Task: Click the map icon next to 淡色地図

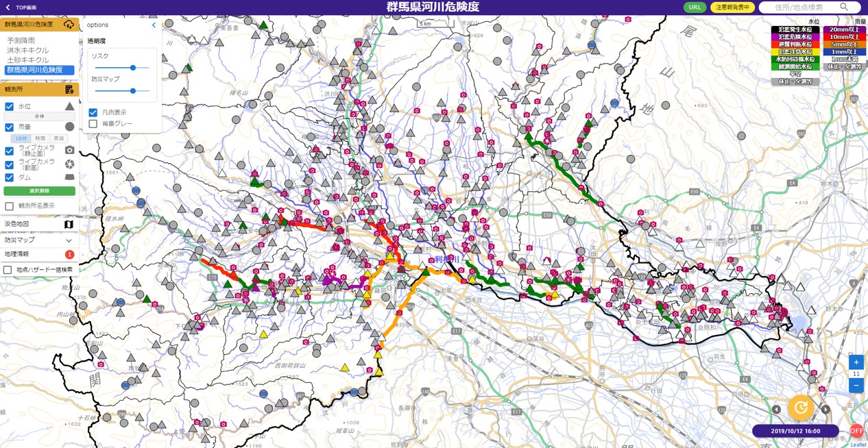Action: click(69, 224)
